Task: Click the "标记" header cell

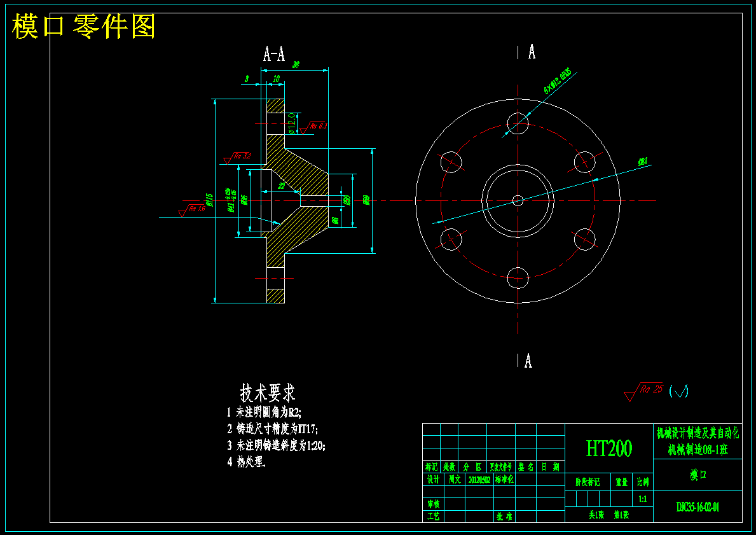Action: (431, 467)
